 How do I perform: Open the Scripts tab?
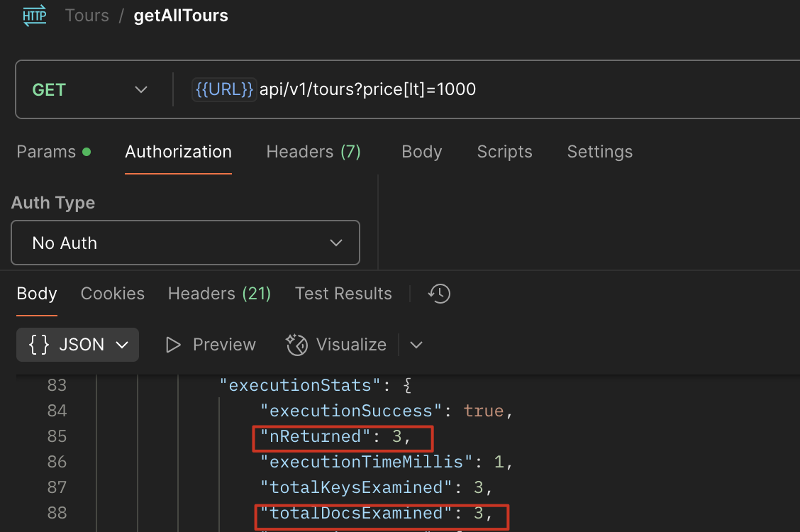tap(504, 152)
